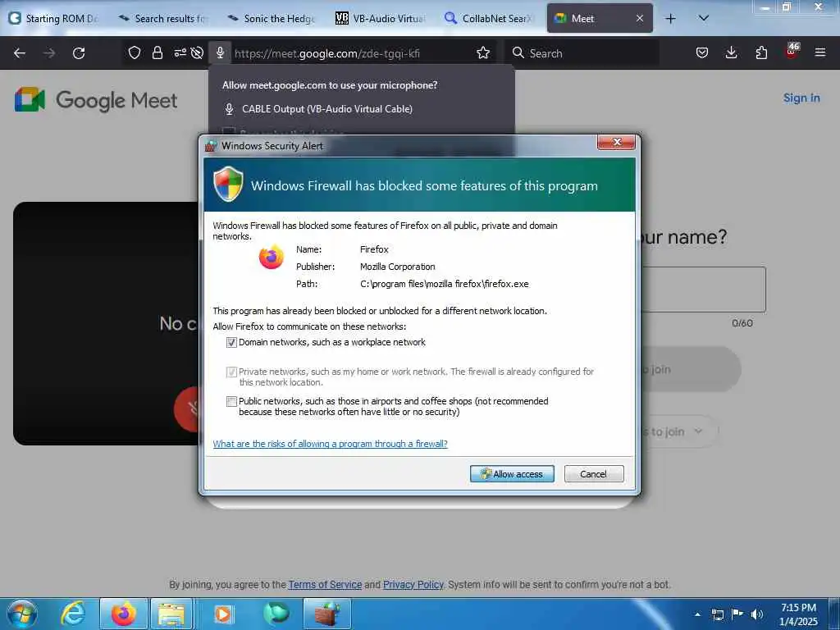This screenshot has width=840, height=630.
Task: Click the Private networks checkbox
Action: [x=231, y=372]
